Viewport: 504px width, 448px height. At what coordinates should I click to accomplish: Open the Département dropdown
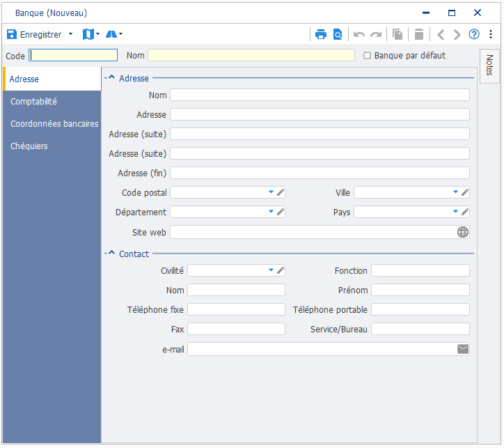coord(271,212)
